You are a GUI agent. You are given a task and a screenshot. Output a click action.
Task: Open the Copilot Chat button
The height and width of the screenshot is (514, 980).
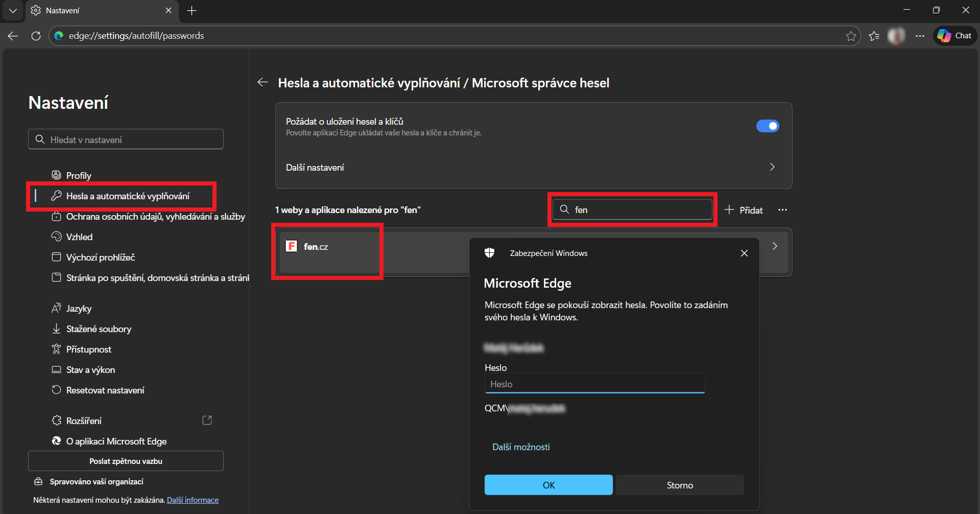click(954, 36)
